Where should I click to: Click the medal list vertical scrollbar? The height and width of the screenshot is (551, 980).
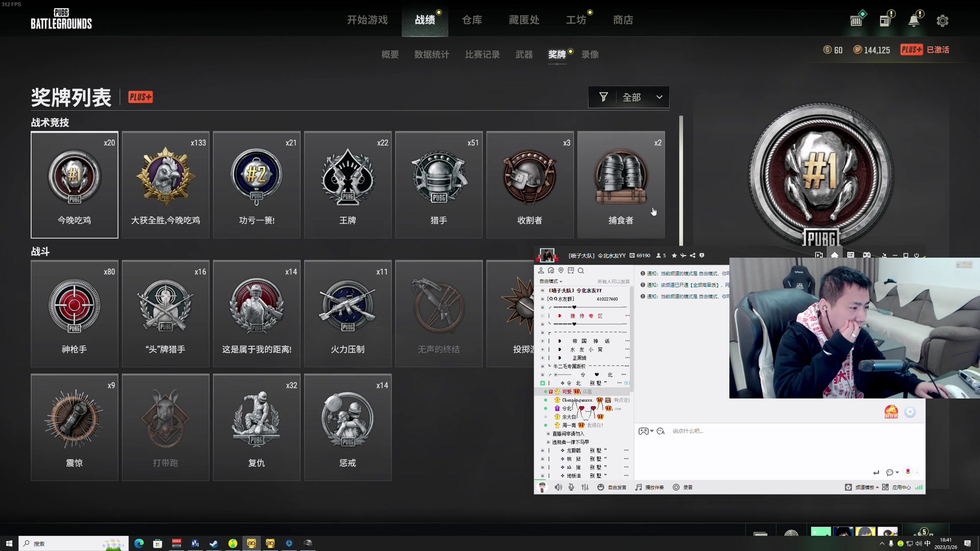pos(681,181)
